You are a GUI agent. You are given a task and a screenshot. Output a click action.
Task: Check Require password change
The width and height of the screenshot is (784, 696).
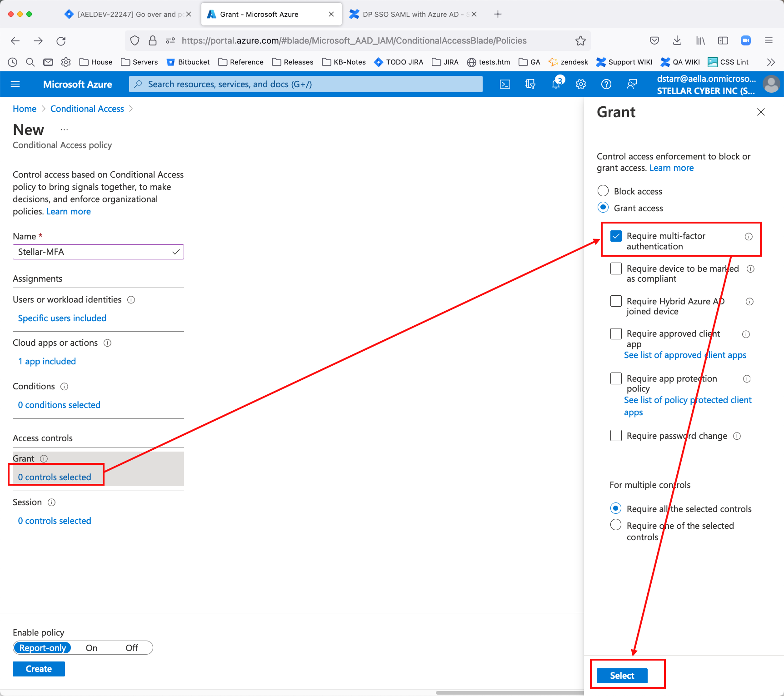tap(616, 436)
